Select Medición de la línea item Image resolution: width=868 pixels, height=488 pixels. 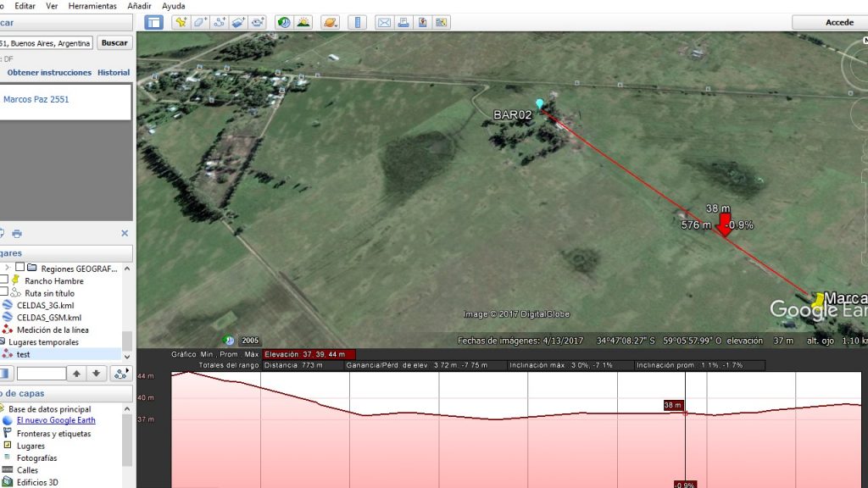(53, 330)
